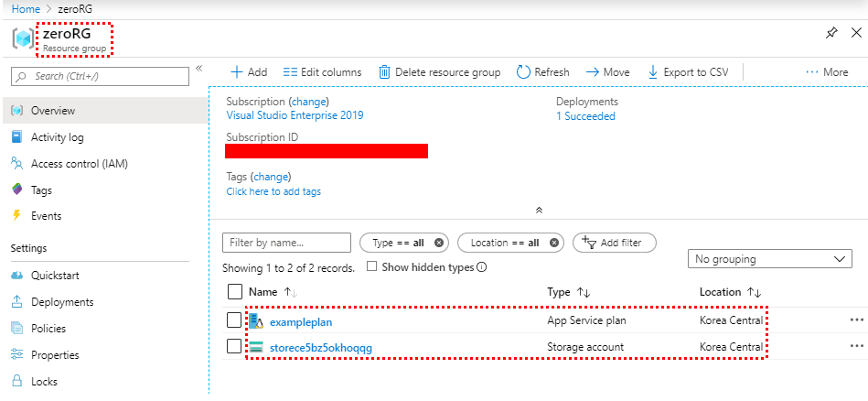Open the Overview menu item
Screen dimensions: 868x401
coord(104,111)
